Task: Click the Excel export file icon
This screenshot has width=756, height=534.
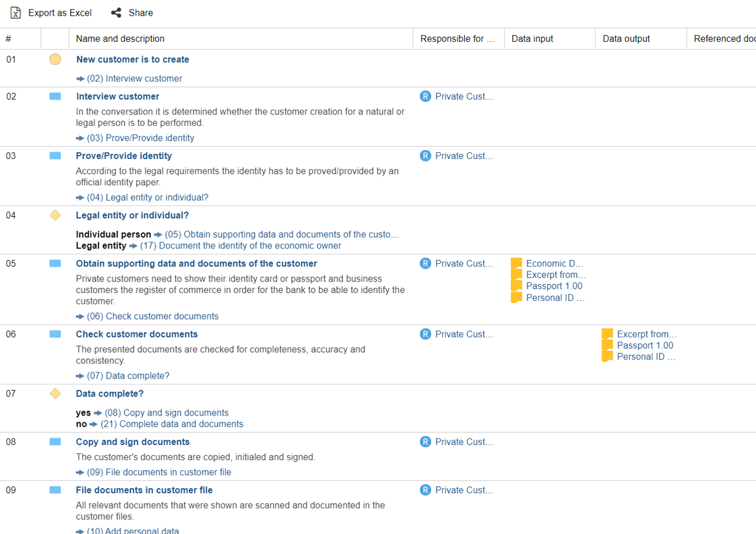Action: point(15,13)
